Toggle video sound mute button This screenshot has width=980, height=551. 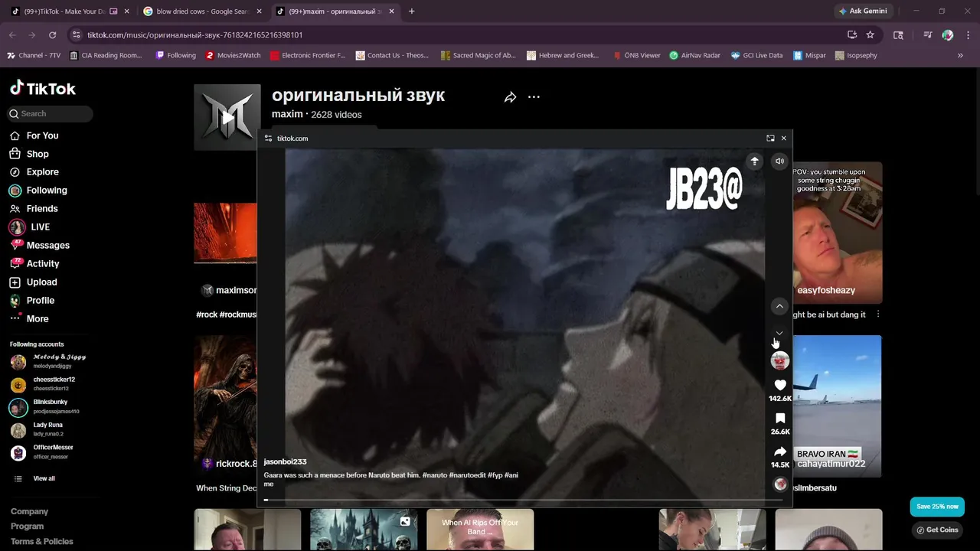[x=779, y=161]
